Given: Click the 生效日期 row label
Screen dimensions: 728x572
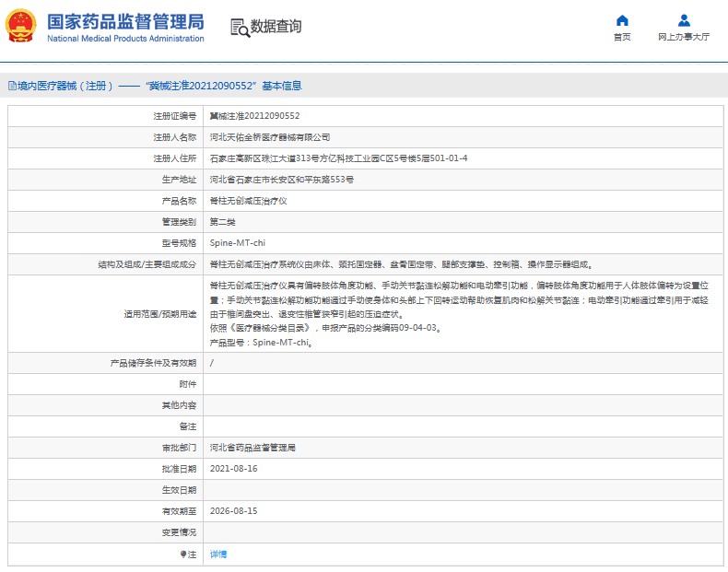Looking at the screenshot, I should [x=179, y=490].
